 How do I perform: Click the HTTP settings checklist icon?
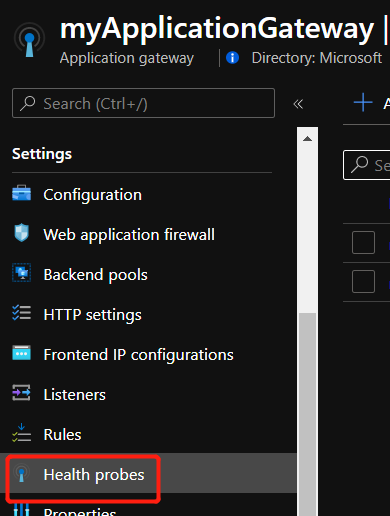tap(21, 313)
